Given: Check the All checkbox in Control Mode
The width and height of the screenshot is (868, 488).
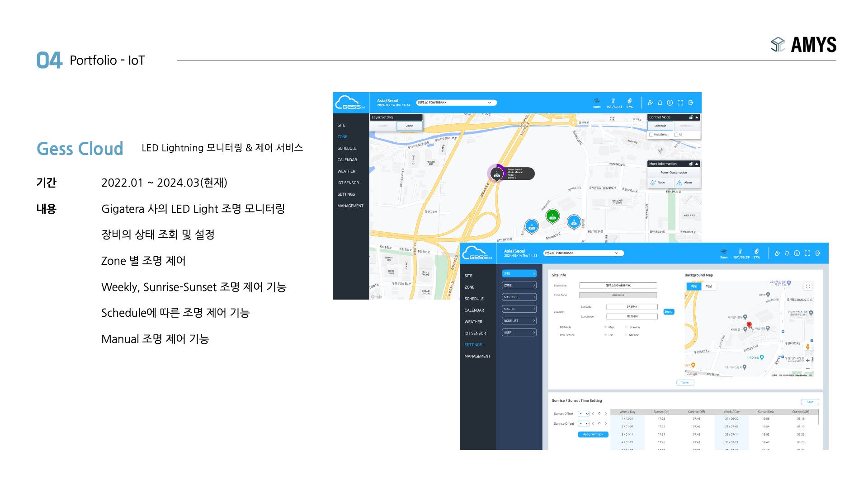Looking at the screenshot, I should 676,135.
